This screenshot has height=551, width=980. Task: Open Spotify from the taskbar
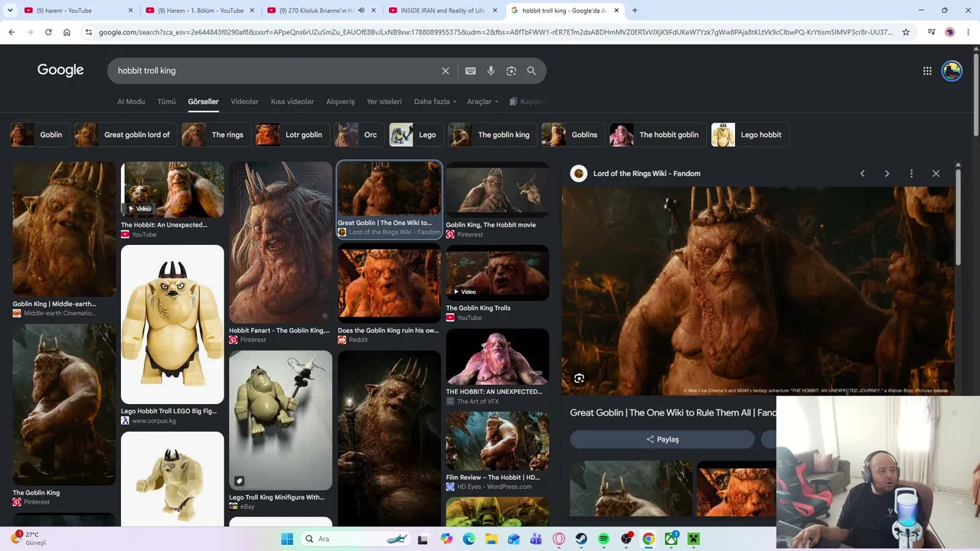click(603, 539)
